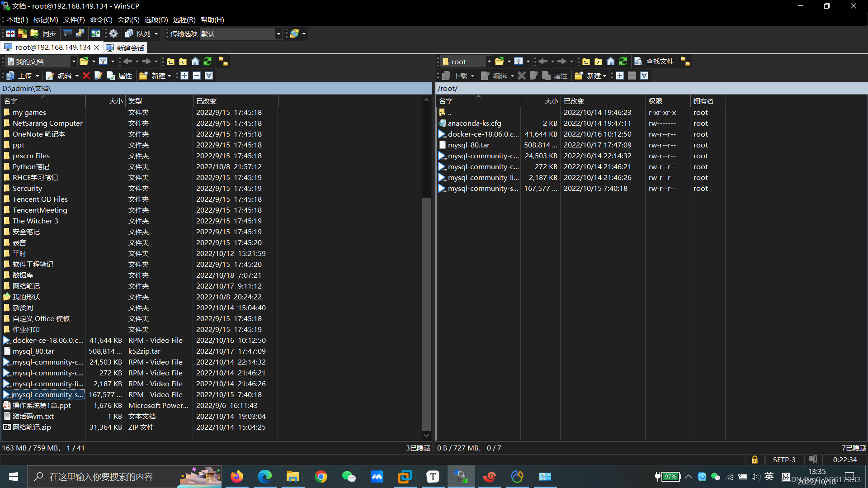Expand the remote root directory dropdown
The height and width of the screenshot is (488, 868).
coord(489,62)
